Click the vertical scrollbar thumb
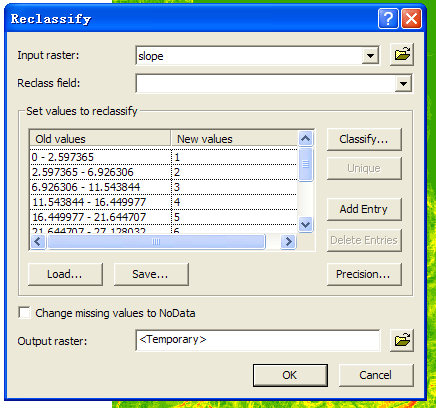The width and height of the screenshot is (436, 408). 306,164
